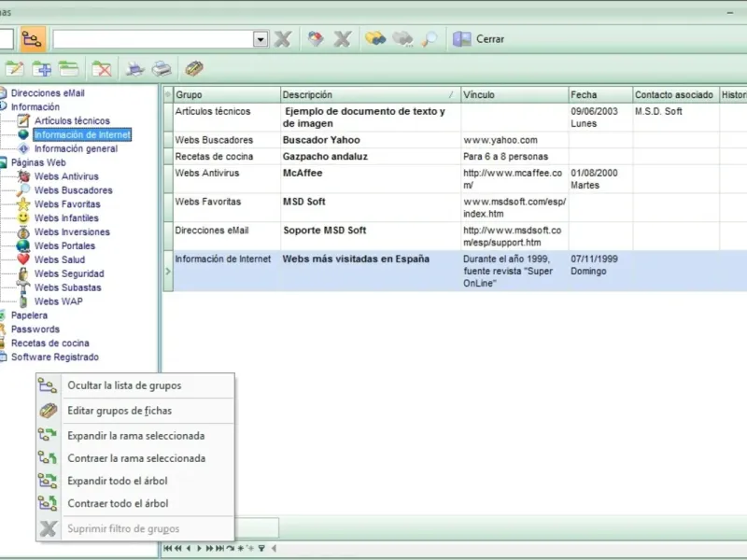747x560 pixels.
Task: Choose Expandir la rama seleccionada
Action: pos(135,436)
